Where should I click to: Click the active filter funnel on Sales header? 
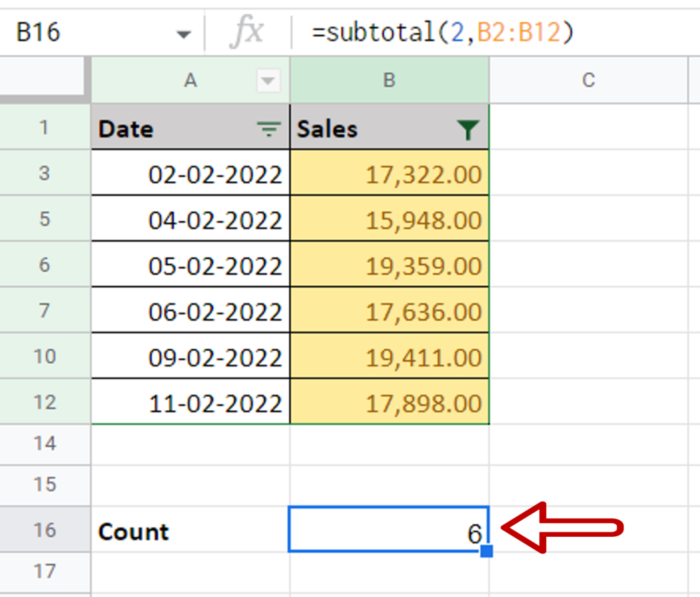pyautogui.click(x=468, y=129)
